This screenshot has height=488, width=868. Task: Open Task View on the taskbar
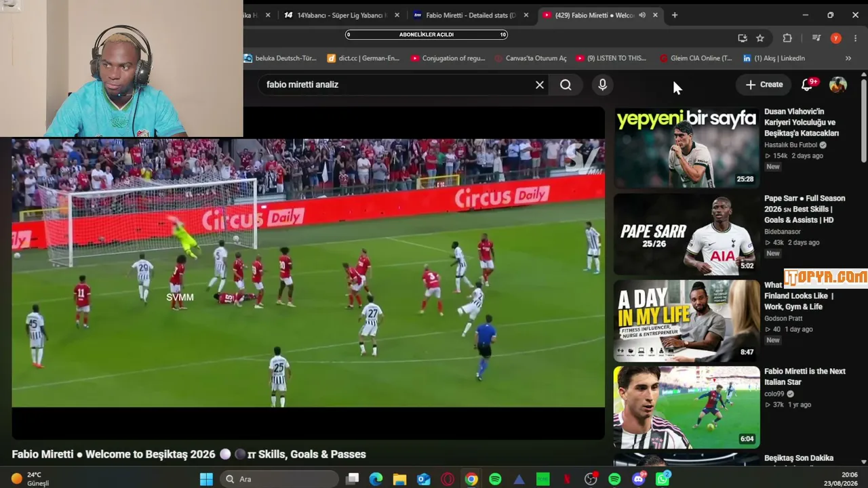(x=352, y=479)
